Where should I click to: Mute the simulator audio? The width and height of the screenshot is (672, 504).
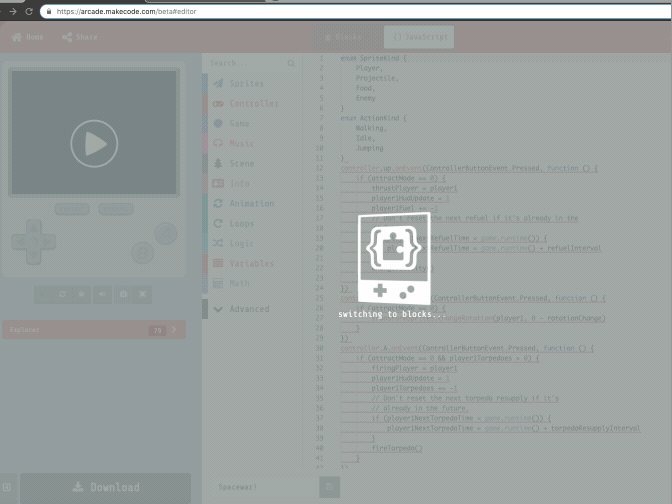point(103,294)
